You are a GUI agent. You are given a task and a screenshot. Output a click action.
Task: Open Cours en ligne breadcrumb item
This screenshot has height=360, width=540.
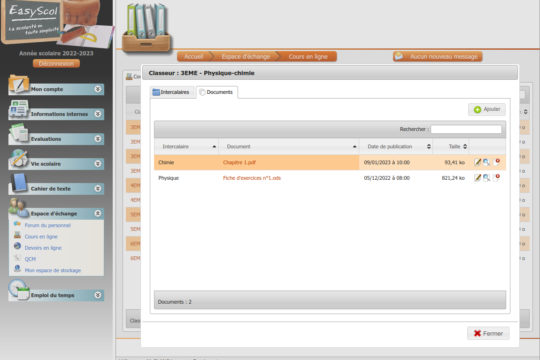[308, 56]
